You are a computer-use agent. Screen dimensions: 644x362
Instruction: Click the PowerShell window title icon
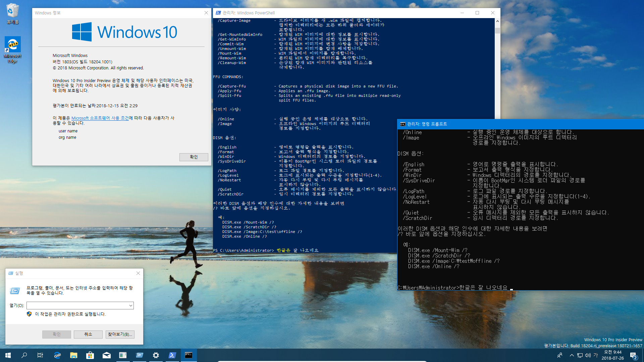pyautogui.click(x=218, y=13)
